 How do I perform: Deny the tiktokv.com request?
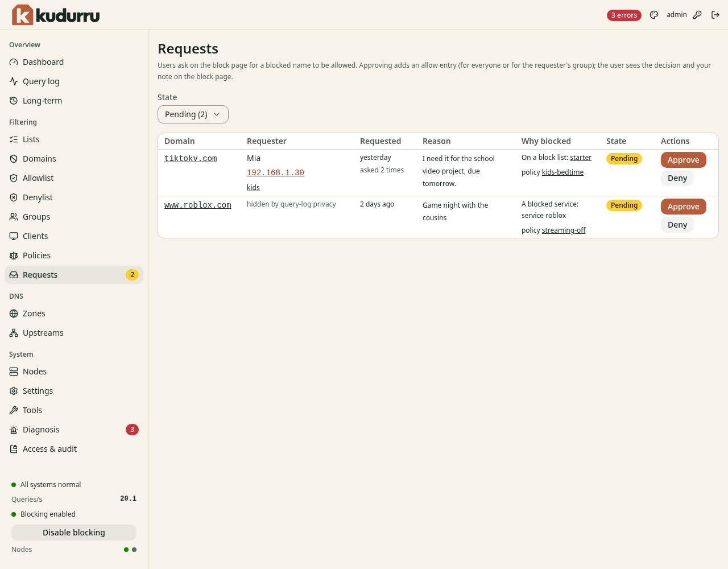click(x=677, y=178)
